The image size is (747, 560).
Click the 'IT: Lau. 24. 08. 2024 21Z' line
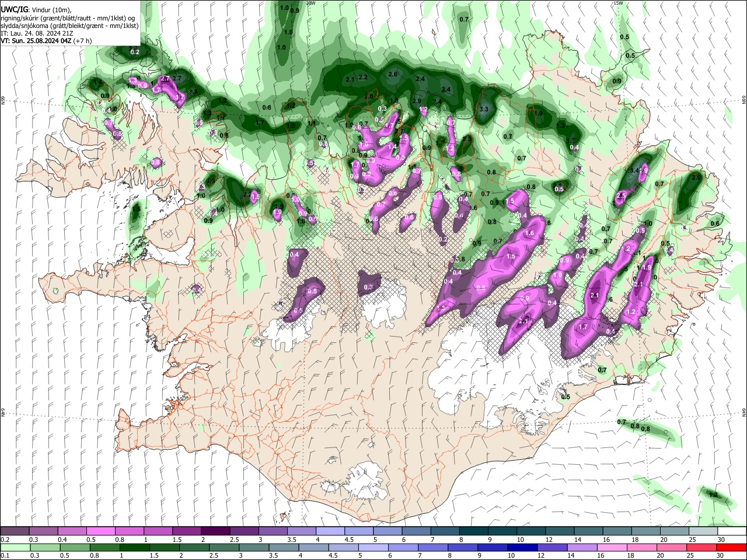tap(36, 33)
